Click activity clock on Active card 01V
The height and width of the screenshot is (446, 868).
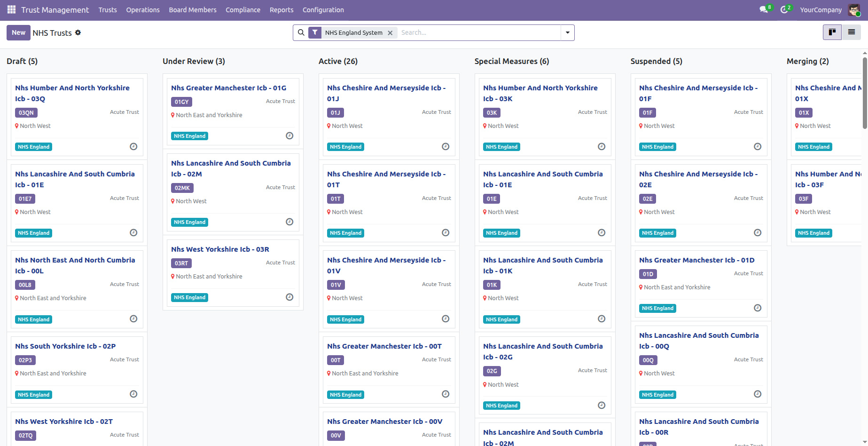[x=446, y=319]
